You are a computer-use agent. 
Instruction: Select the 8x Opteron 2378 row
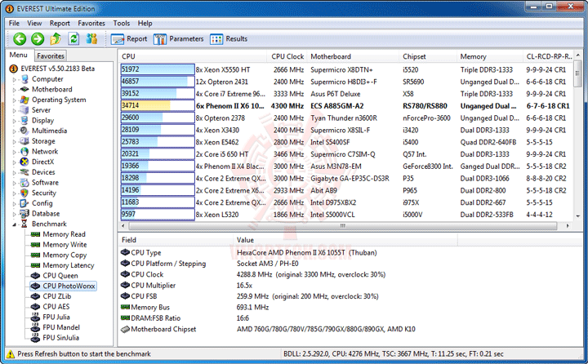[346, 118]
